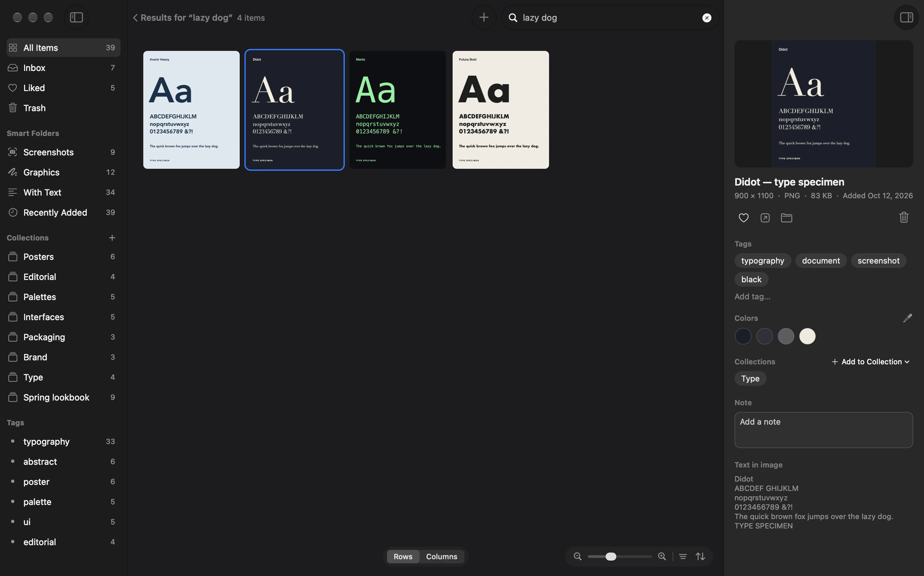Filter by typography tag in sidebar

64,441
